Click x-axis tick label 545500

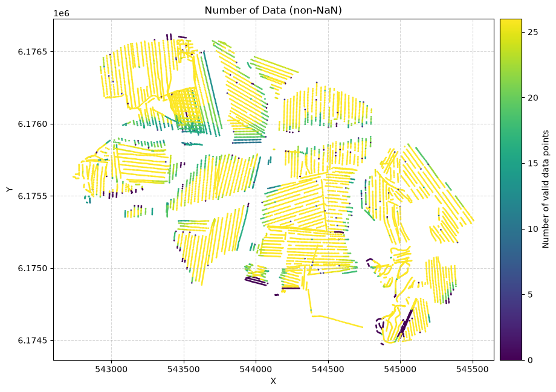pos(473,369)
